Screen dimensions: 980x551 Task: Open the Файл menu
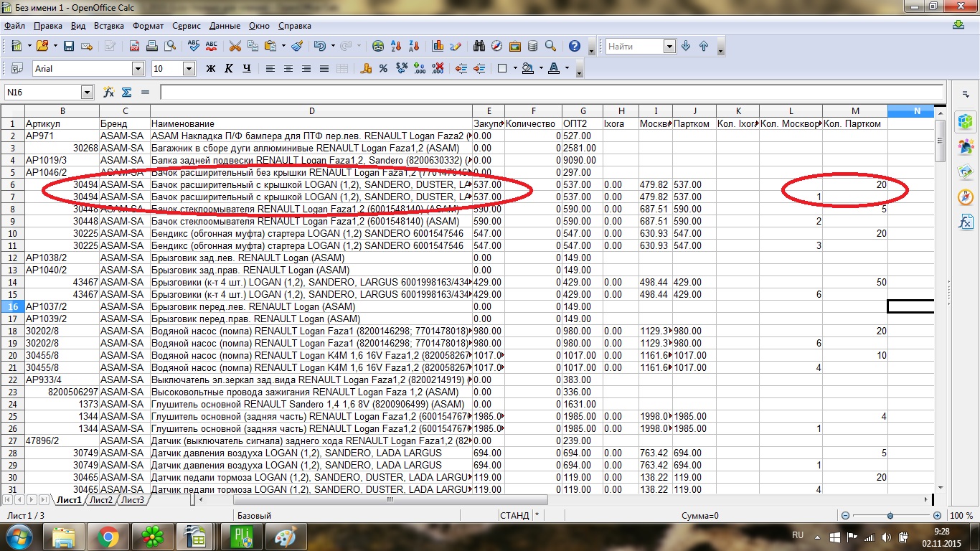[x=14, y=26]
